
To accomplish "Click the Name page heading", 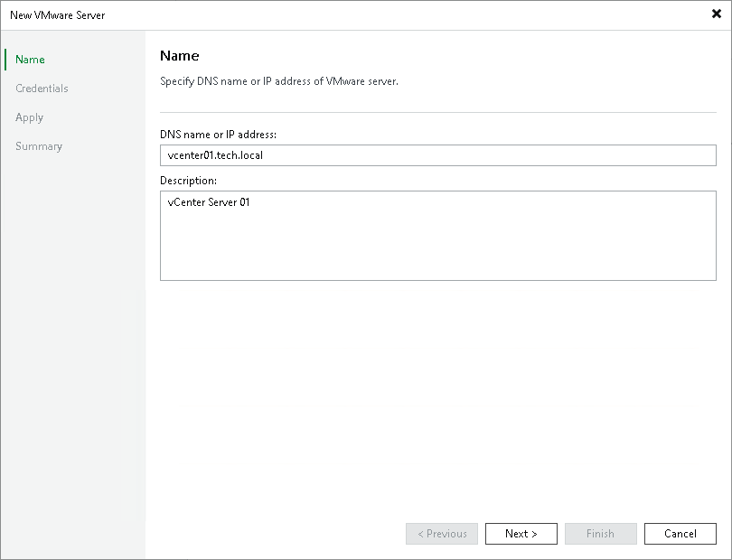I will click(x=179, y=55).
